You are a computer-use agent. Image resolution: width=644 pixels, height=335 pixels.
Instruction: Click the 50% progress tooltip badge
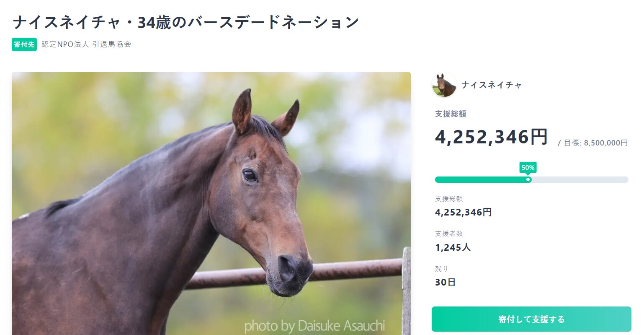(x=528, y=168)
